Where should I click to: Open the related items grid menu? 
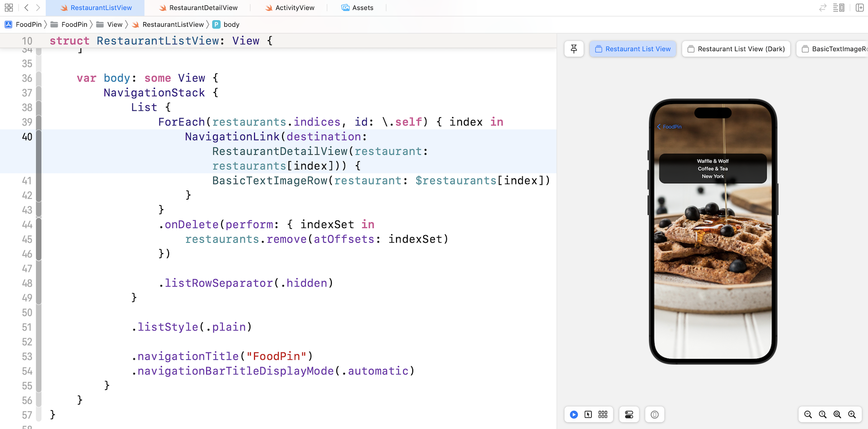click(9, 8)
